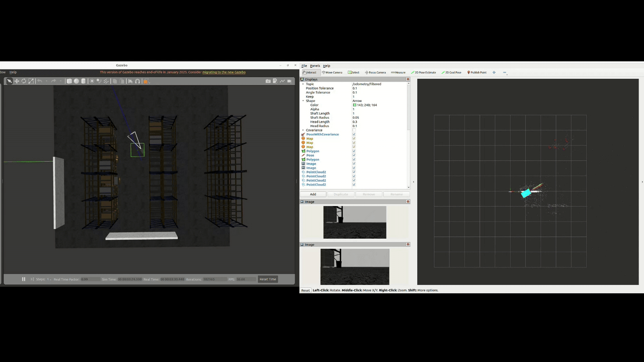644x362 pixels.
Task: Take a Gazebo screenshot with camera icon
Action: [268, 81]
